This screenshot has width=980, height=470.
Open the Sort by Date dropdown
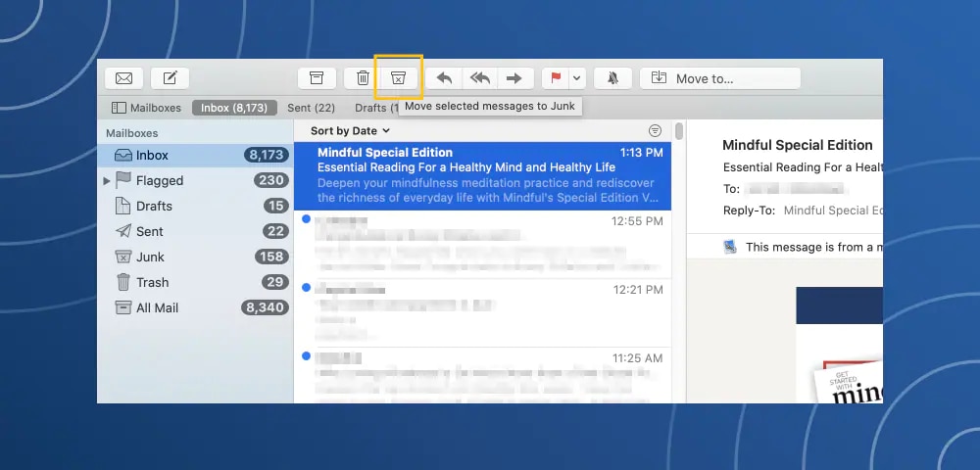click(350, 130)
